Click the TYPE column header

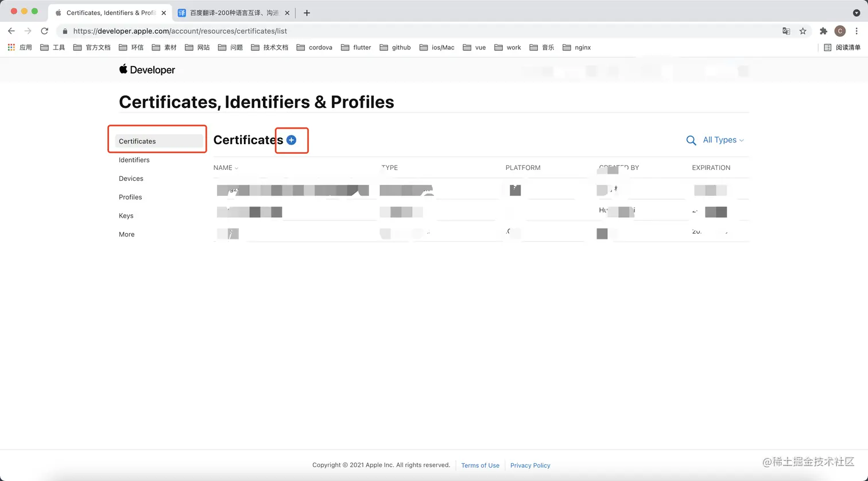pos(390,168)
